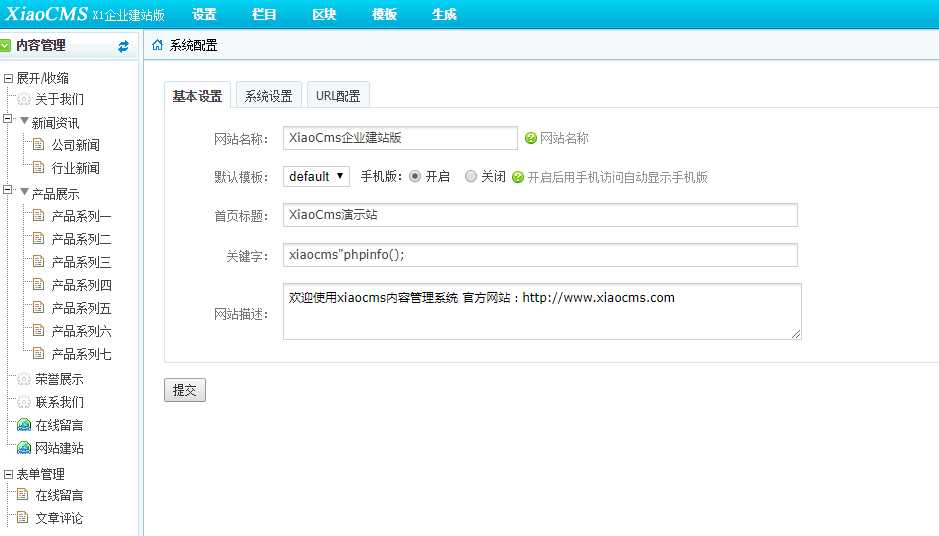The width and height of the screenshot is (939, 536).
Task: Open the 默认模板 default dropdown
Action: click(316, 177)
